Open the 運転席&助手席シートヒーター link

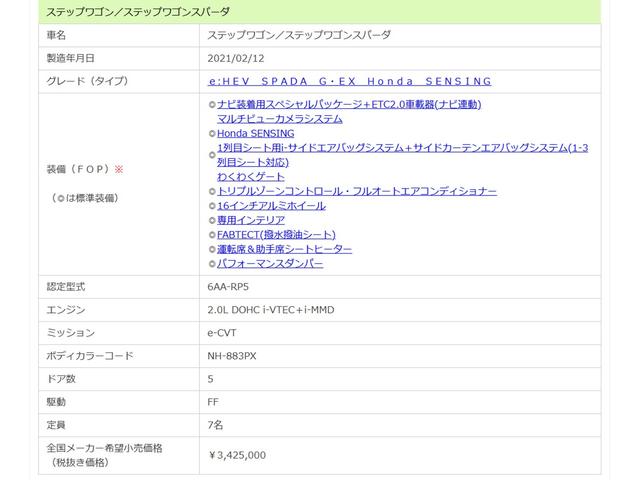(x=284, y=249)
